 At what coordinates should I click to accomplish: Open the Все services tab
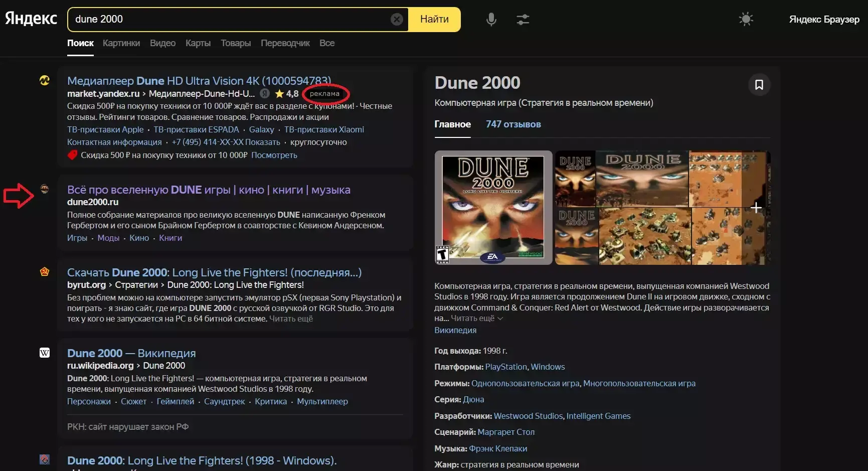point(327,43)
